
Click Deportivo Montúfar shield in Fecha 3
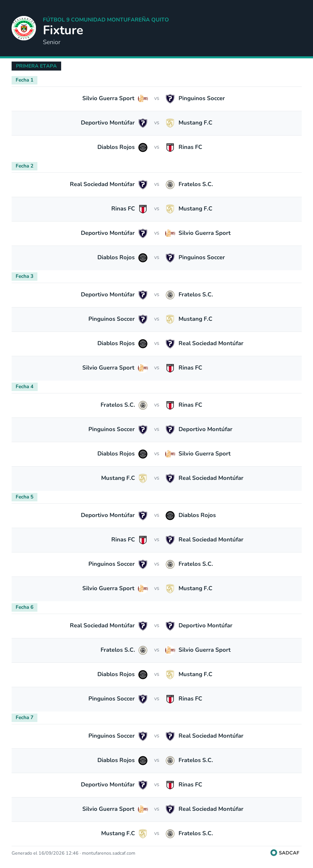143,295
